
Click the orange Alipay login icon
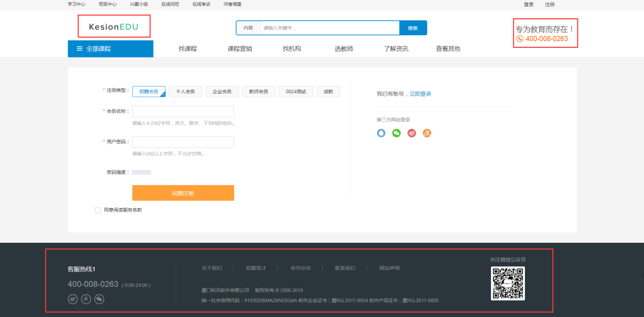point(427,133)
